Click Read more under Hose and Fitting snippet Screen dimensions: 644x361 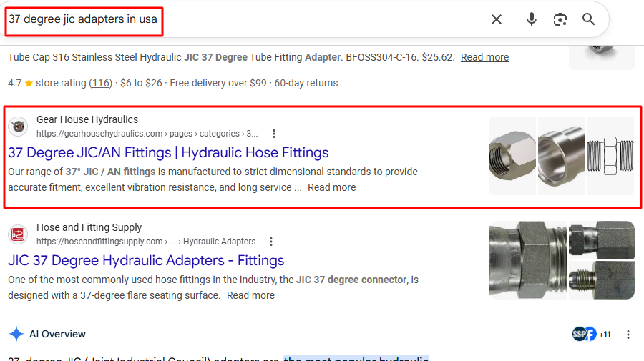tap(250, 295)
